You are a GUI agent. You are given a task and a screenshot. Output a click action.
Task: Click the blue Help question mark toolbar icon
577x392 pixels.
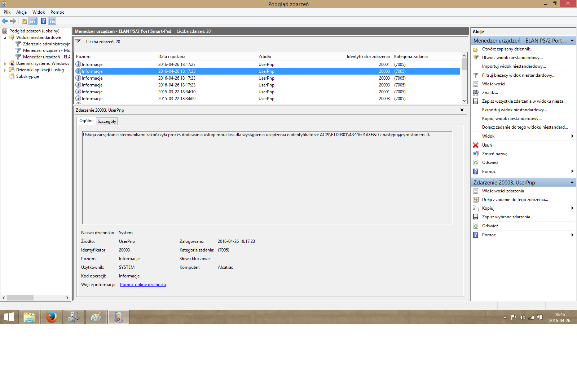pos(43,21)
